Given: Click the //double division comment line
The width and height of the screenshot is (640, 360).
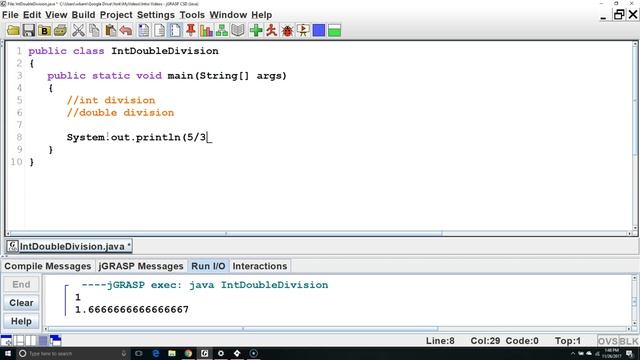Looking at the screenshot, I should [x=120, y=113].
